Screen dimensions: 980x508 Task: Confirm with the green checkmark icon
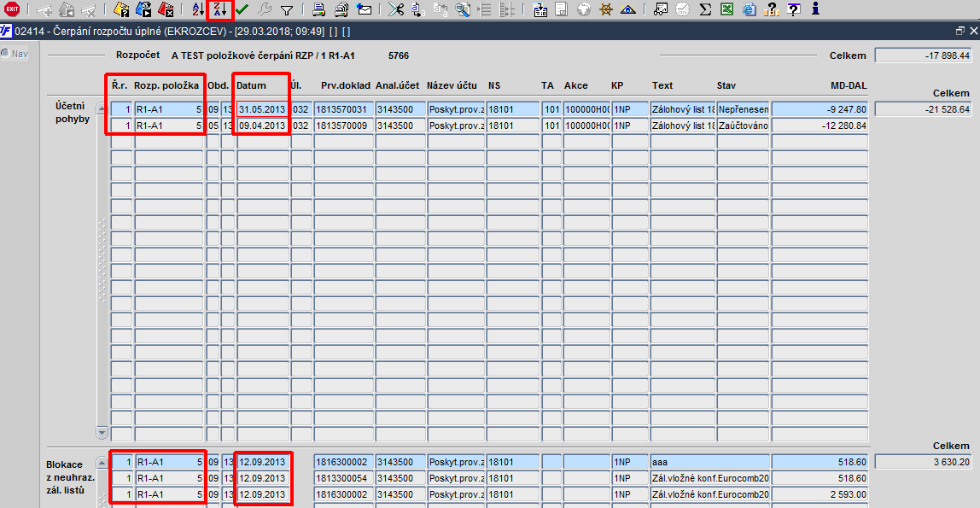click(x=242, y=9)
